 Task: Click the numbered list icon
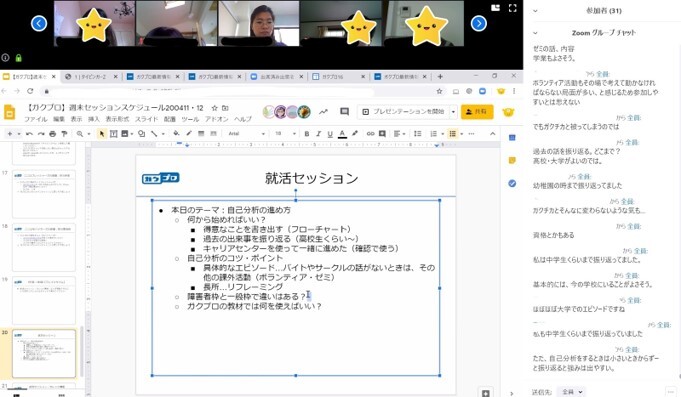[433, 134]
